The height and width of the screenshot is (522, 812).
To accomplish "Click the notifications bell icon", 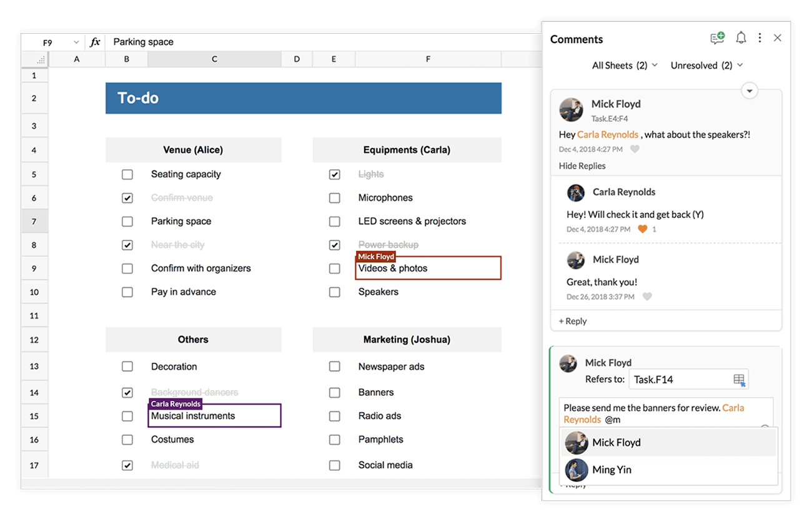I will [x=741, y=37].
